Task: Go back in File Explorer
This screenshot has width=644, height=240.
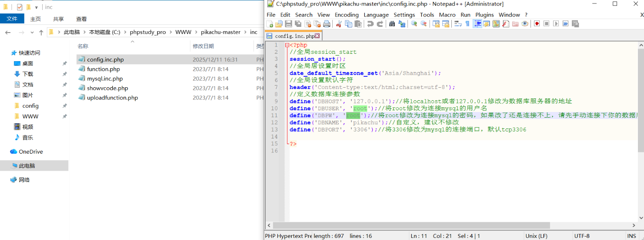Action: (x=8, y=32)
